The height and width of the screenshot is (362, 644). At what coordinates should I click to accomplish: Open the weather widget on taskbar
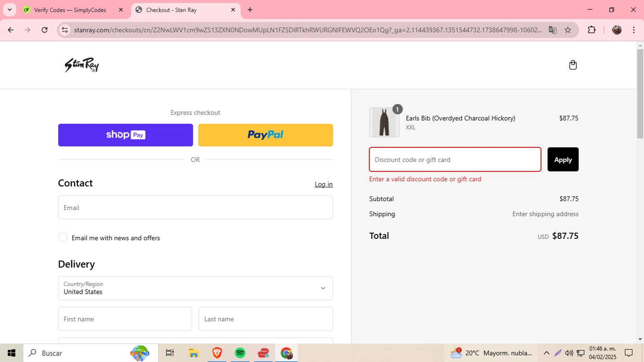[x=491, y=353]
